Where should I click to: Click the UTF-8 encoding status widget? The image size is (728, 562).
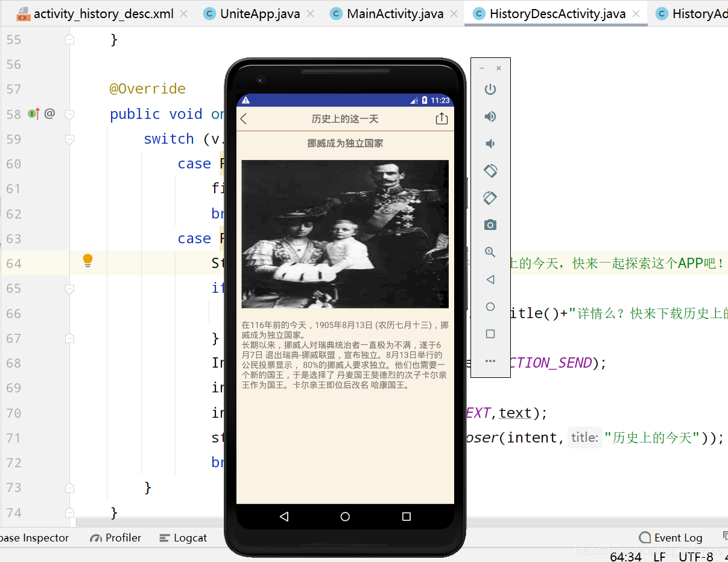[x=695, y=557]
